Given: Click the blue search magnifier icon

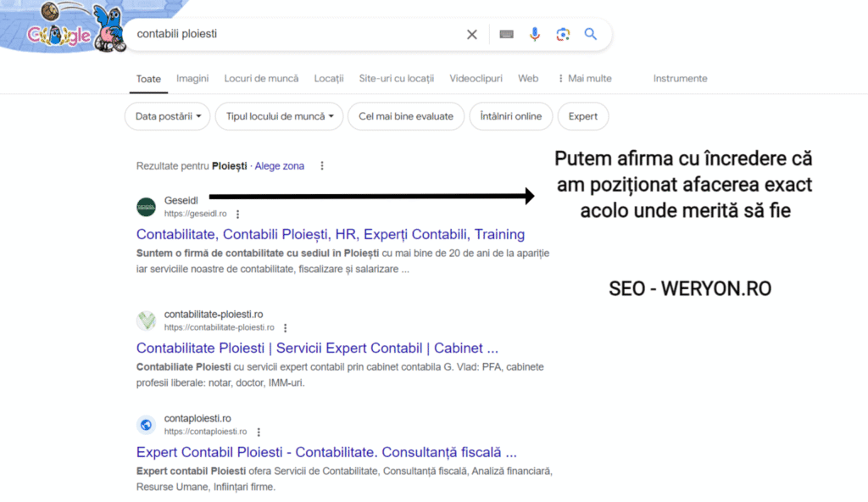Looking at the screenshot, I should [591, 34].
